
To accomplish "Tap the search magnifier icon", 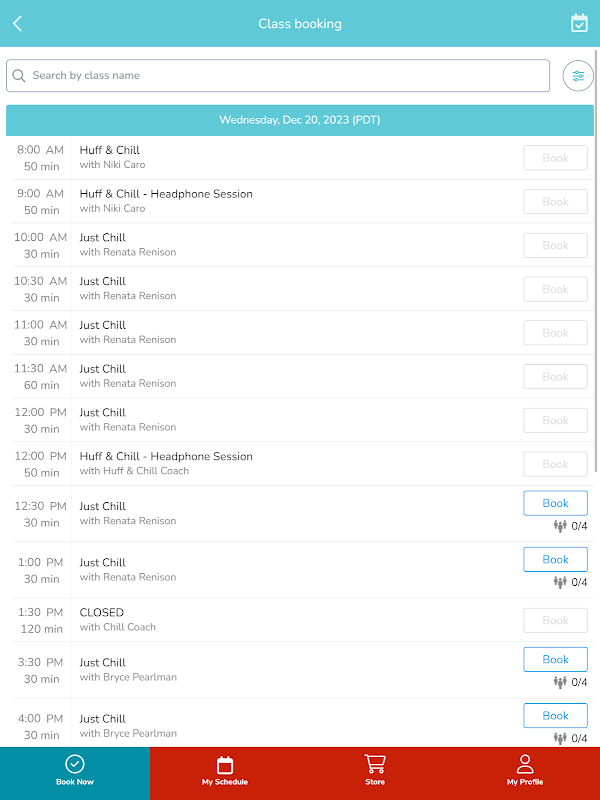I will pos(19,76).
